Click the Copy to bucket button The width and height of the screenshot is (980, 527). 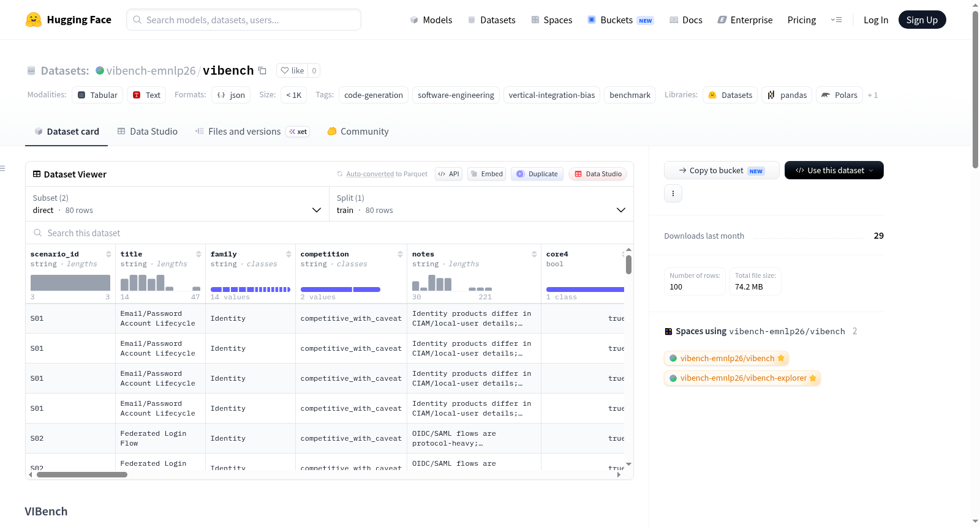pos(722,170)
